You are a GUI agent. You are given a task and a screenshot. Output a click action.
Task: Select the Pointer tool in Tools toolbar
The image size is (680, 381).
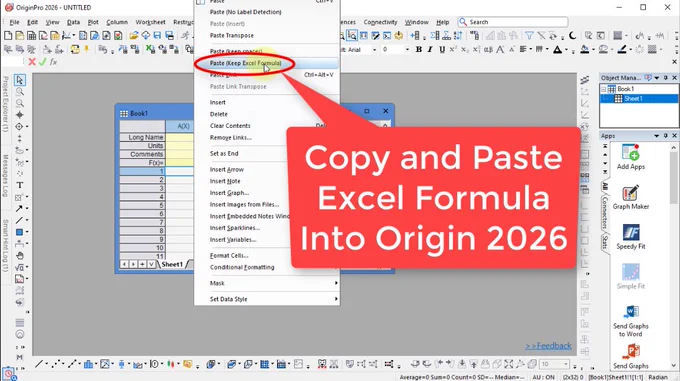click(20, 80)
